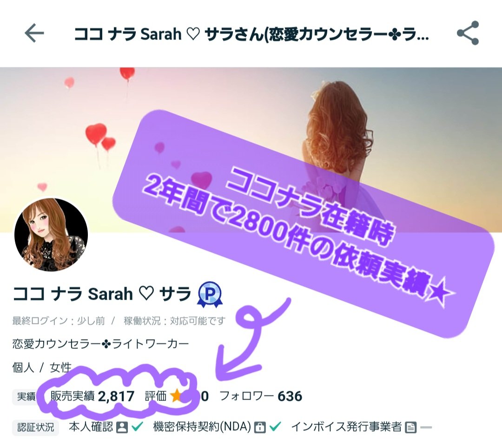Tap the gray dash after インボイス発行事業者
Screen dimensions: 502x448
426,427
